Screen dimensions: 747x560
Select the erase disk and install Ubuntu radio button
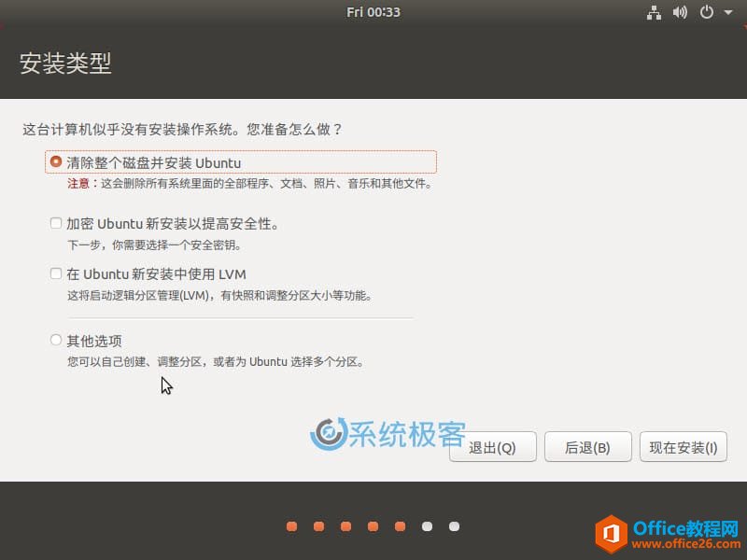(x=56, y=161)
